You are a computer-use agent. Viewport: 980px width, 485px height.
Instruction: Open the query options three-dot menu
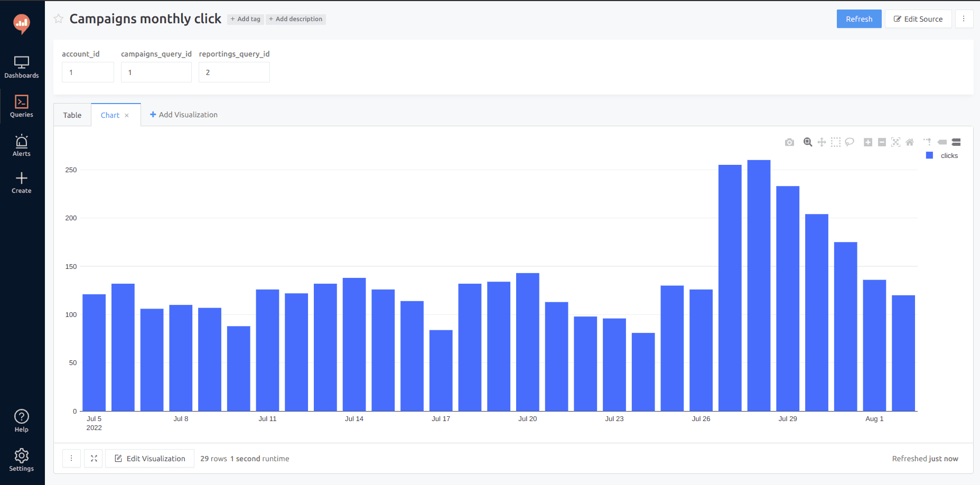(964, 19)
